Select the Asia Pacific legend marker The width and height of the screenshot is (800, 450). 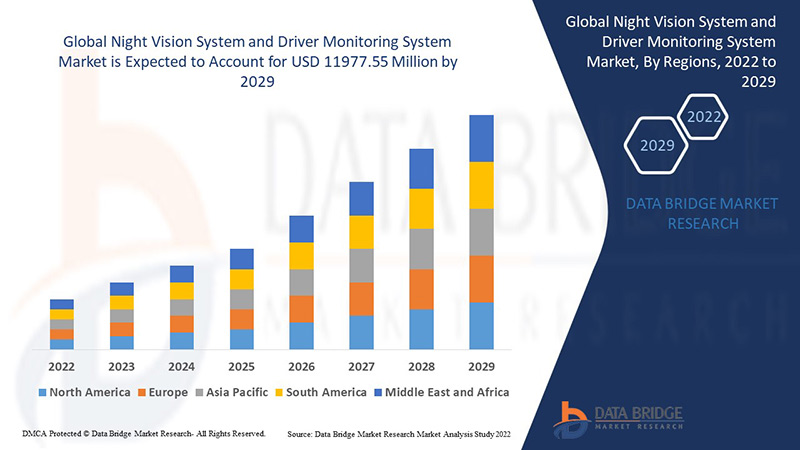[x=200, y=392]
